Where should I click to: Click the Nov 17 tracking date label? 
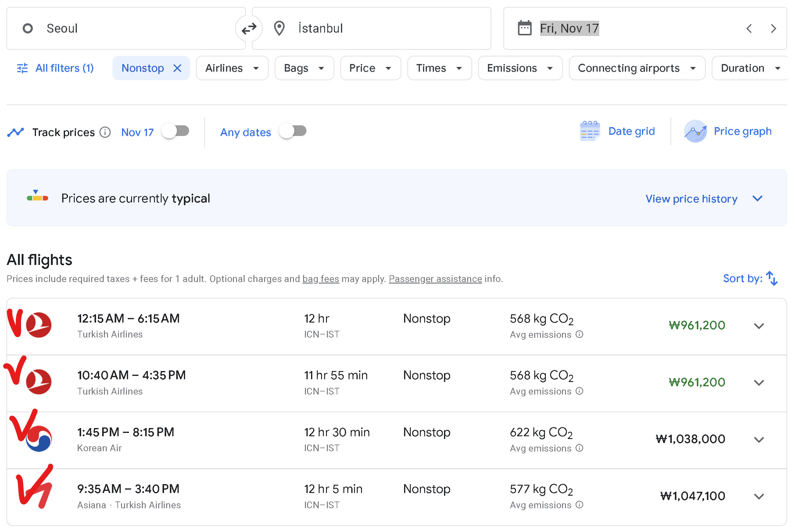coord(138,132)
